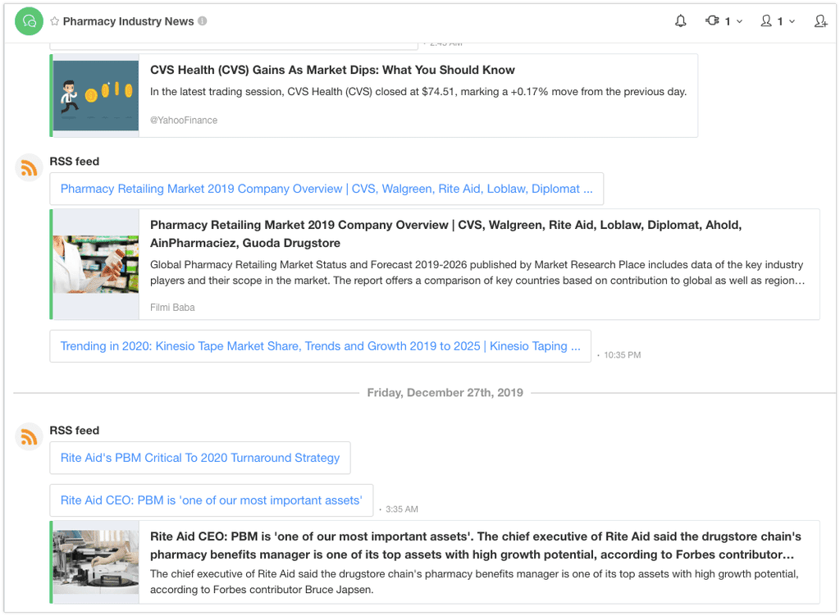Open Pharmacy Retailing Market 2019 link
The image size is (840, 616).
click(326, 189)
